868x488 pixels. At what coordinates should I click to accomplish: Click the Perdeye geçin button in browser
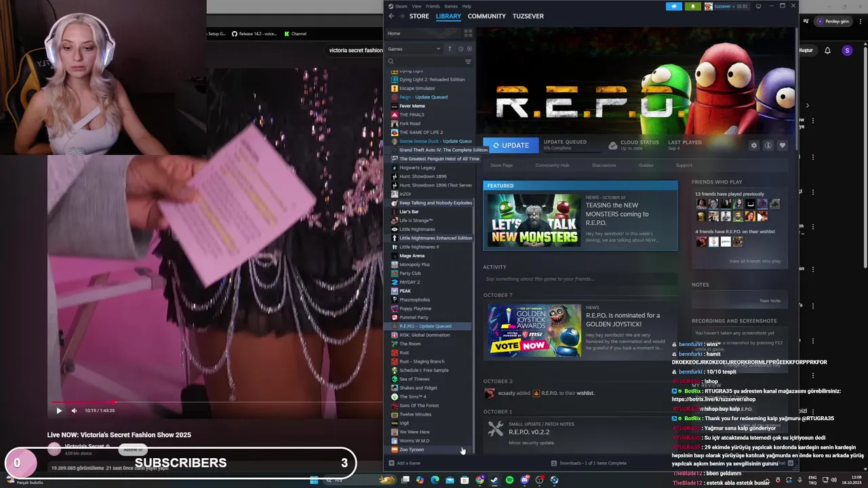(x=833, y=21)
